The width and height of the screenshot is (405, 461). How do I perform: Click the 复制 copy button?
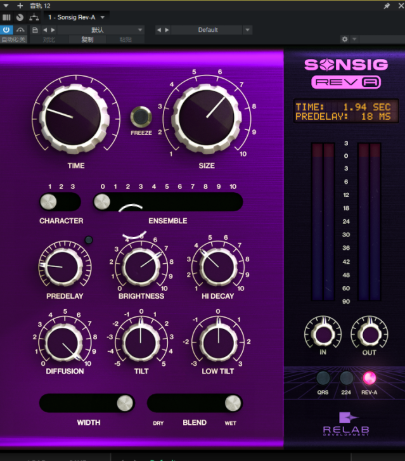tap(87, 40)
